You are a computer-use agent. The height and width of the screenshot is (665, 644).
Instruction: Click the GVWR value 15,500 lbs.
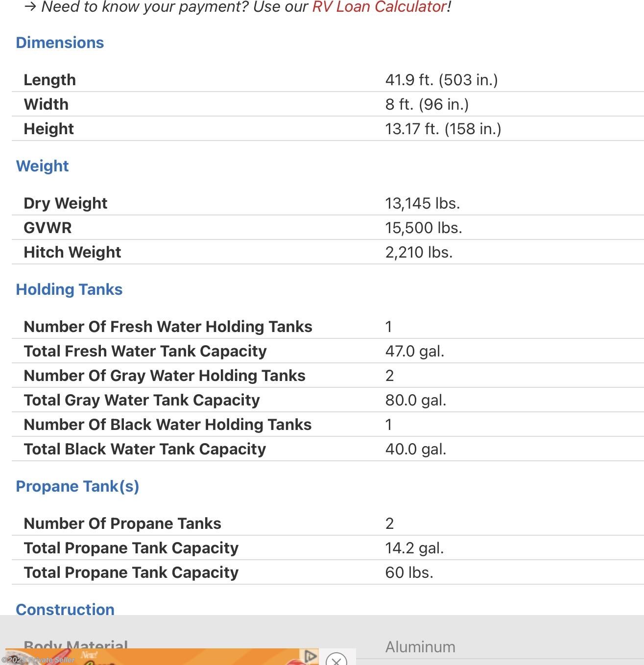[x=424, y=228]
